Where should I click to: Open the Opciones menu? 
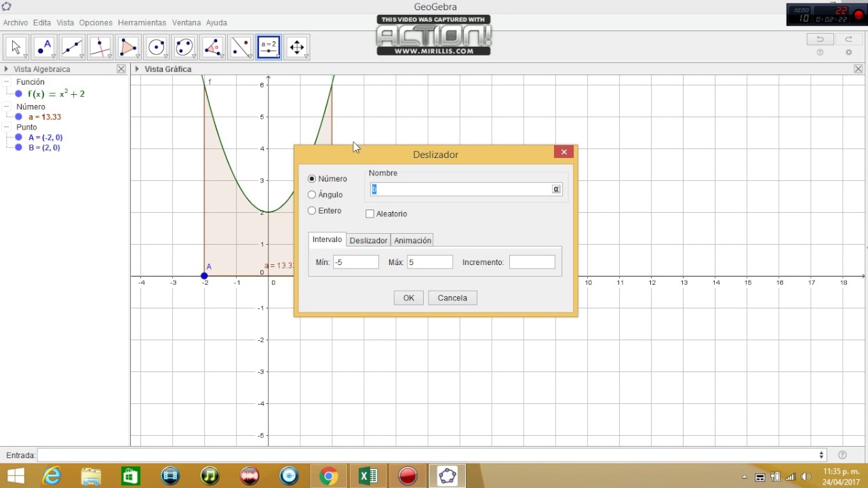click(96, 23)
